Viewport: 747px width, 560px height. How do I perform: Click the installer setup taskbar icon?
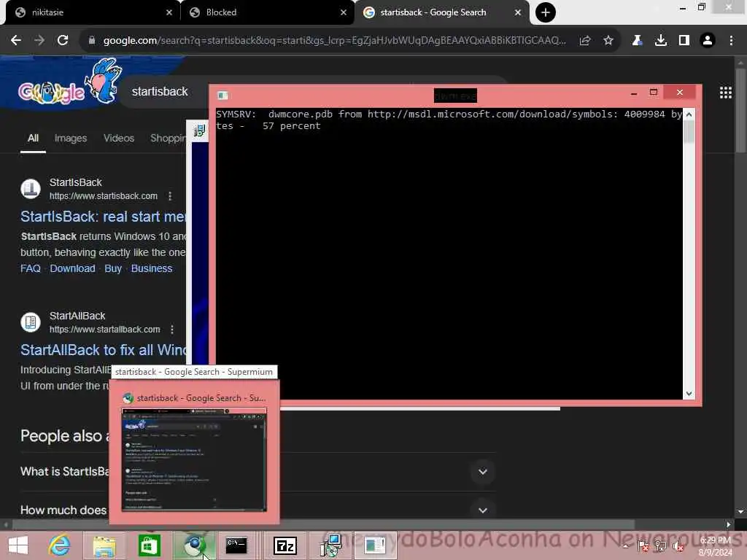(330, 545)
